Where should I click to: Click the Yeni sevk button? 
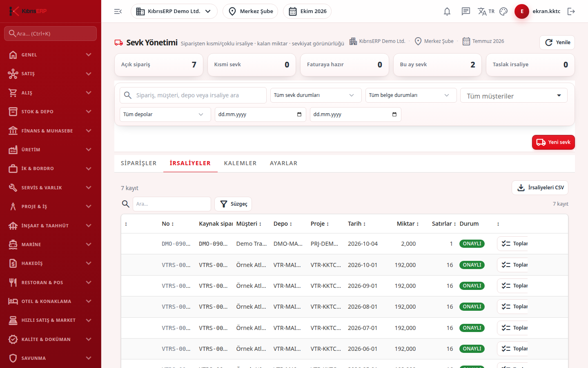[x=553, y=142]
